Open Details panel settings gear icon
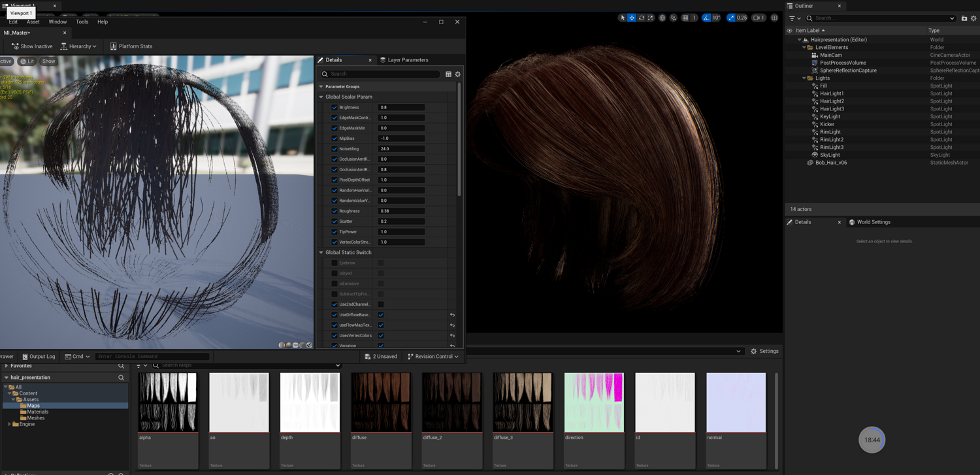 457,74
